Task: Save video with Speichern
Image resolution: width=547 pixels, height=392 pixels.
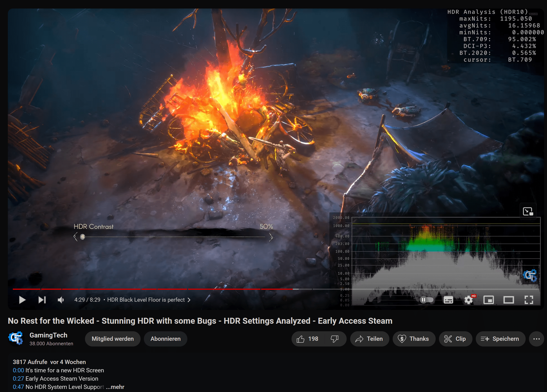Action: 500,339
